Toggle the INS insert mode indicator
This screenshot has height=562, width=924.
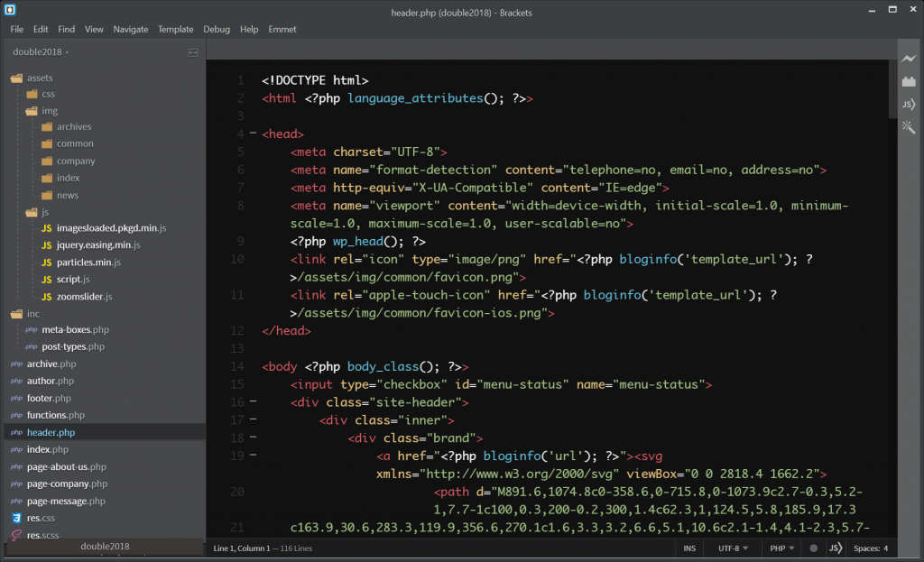coord(689,548)
